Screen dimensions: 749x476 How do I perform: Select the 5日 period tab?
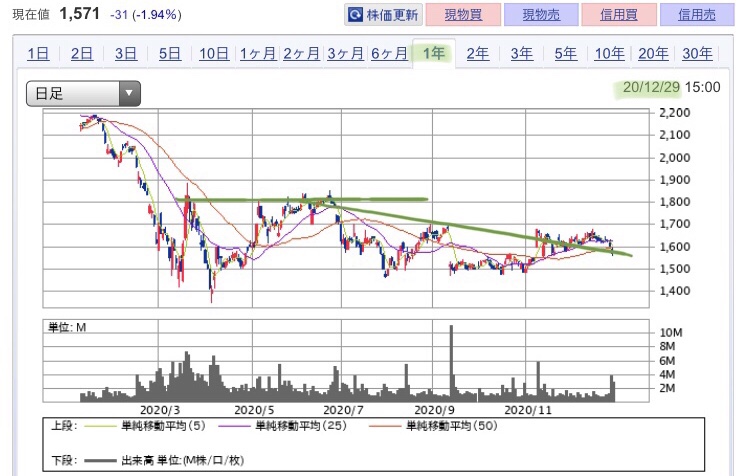point(170,54)
